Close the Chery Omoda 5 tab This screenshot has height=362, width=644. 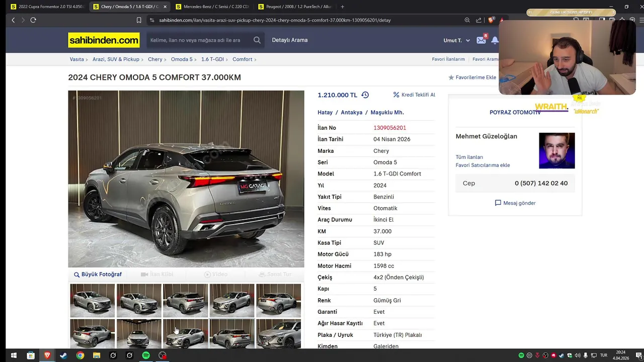click(165, 7)
